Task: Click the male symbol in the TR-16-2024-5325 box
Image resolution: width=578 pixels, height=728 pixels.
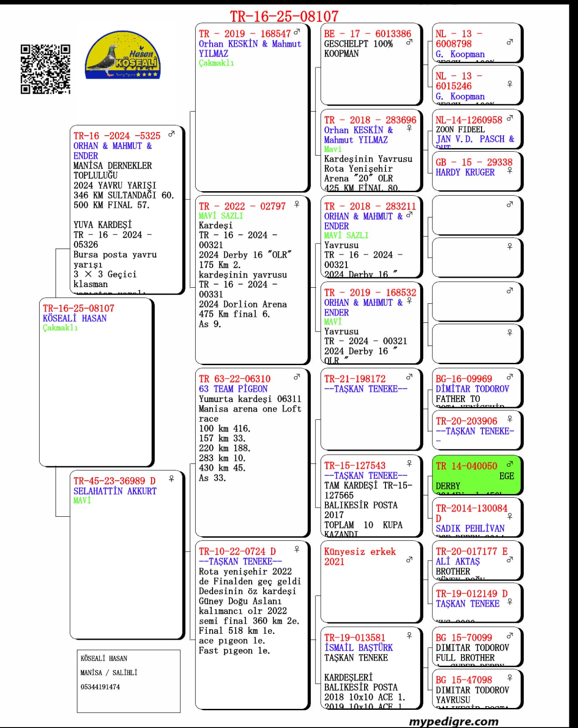Action: point(172,134)
